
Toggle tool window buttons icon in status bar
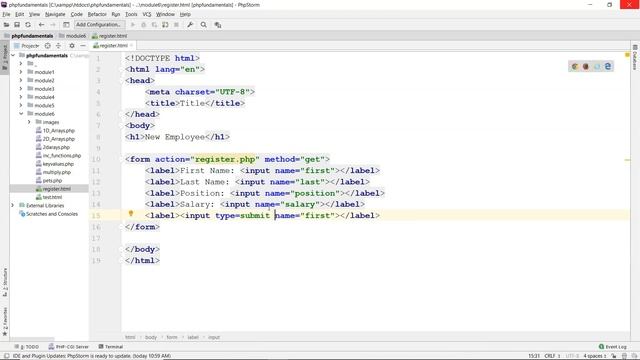7,356
